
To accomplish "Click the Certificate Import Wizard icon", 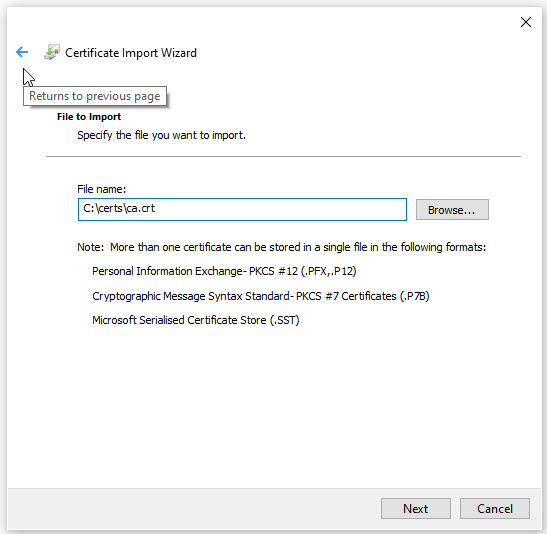I will 52,52.
